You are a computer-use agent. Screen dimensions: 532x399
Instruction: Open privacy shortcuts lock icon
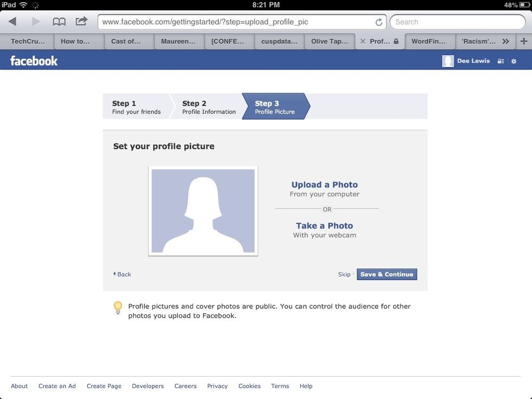point(501,61)
